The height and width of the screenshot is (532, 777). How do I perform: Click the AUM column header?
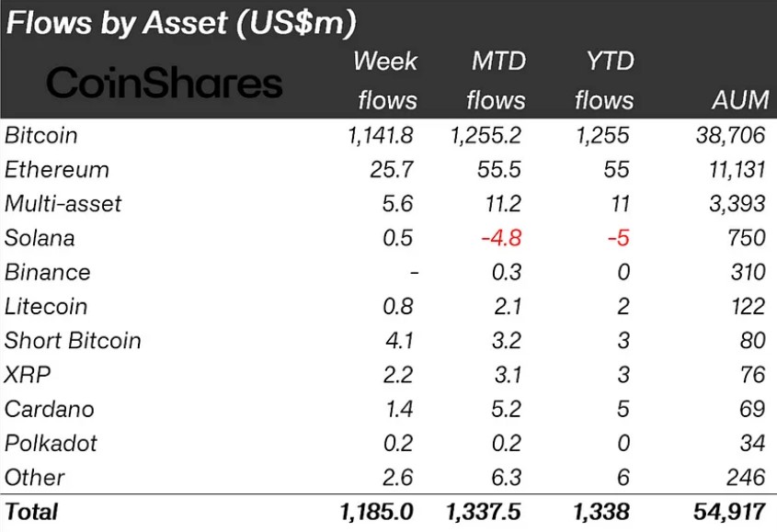coord(740,100)
